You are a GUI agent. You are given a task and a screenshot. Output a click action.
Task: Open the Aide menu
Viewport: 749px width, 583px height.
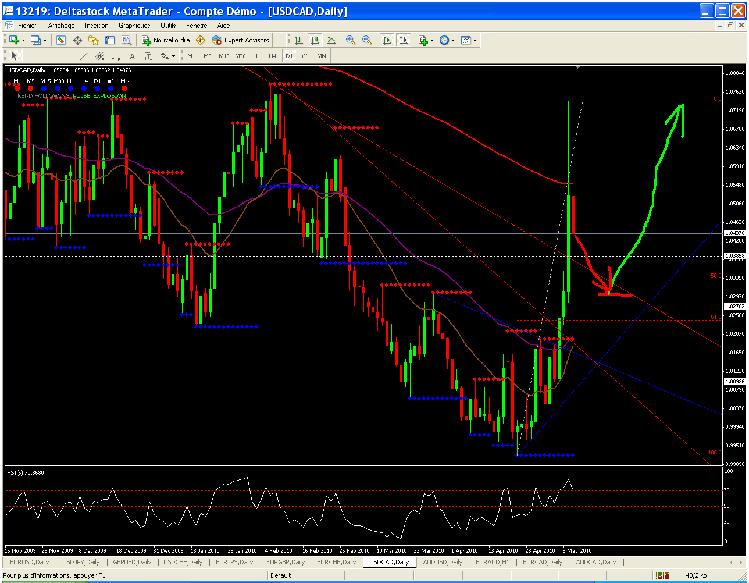(223, 25)
